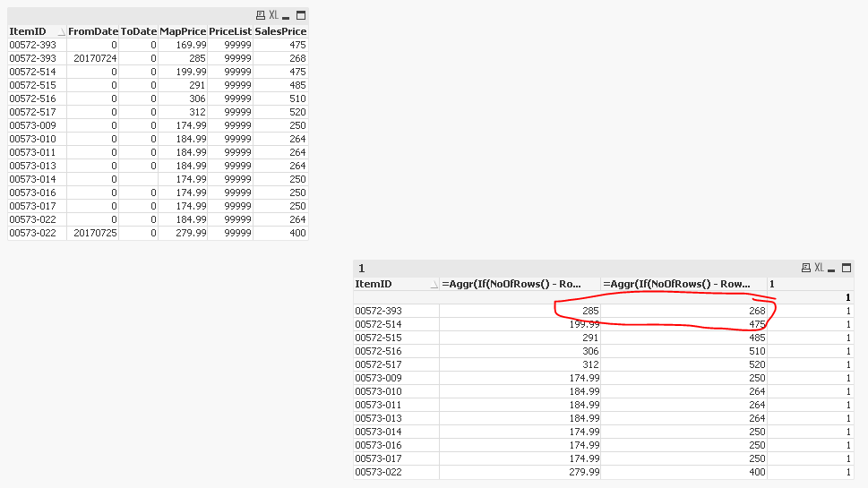This screenshot has height=488, width=868.
Task: Select MapPrice 279.99 in top table
Action: (x=183, y=233)
